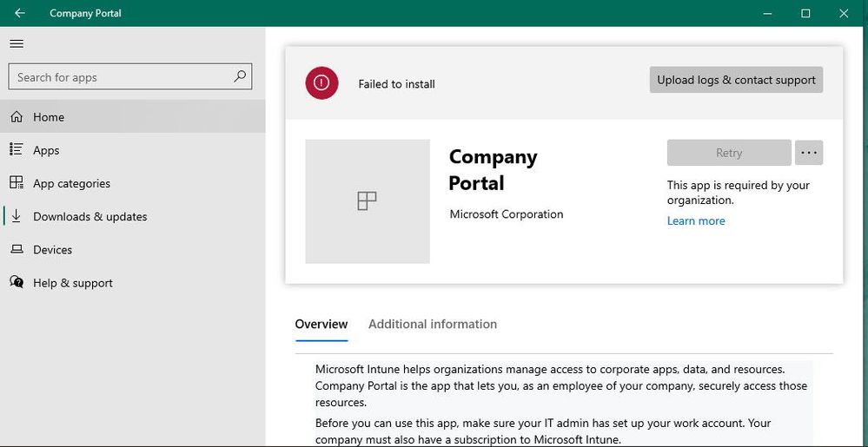
Task: Click the Retry button
Action: click(729, 153)
